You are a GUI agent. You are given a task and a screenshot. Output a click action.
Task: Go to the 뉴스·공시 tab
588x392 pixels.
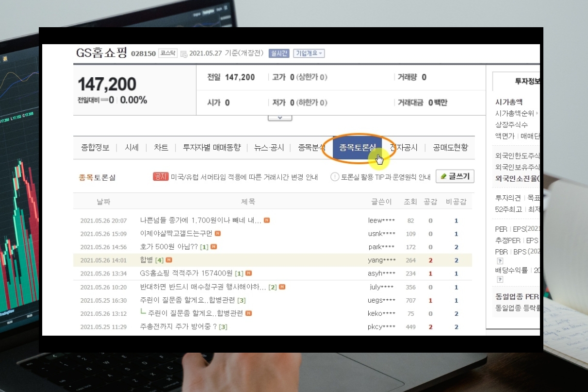269,148
